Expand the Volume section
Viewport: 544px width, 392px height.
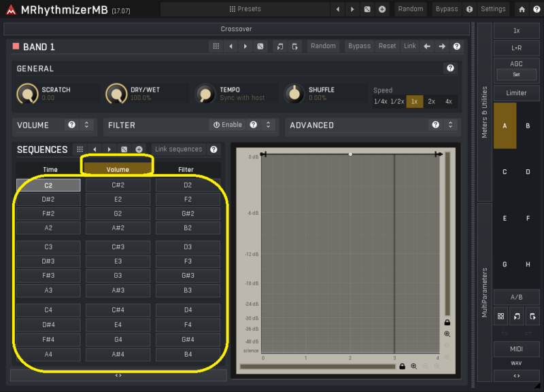click(86, 125)
